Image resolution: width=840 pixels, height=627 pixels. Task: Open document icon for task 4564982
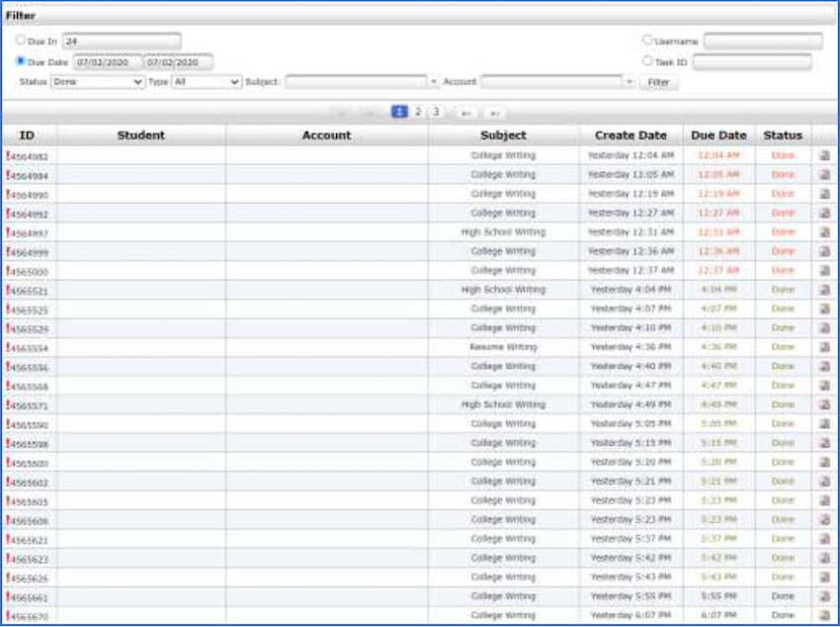point(825,155)
